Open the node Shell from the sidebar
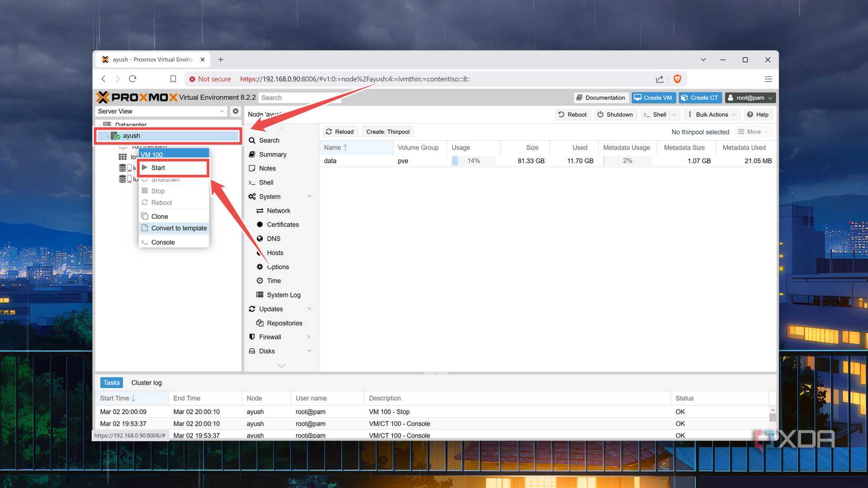Image resolution: width=868 pixels, height=488 pixels. click(266, 182)
